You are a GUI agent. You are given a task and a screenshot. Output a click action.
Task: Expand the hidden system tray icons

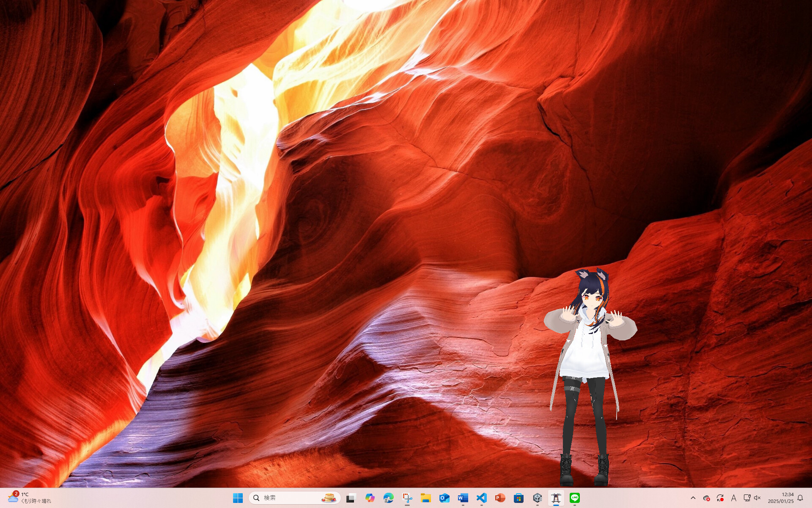[x=694, y=498]
